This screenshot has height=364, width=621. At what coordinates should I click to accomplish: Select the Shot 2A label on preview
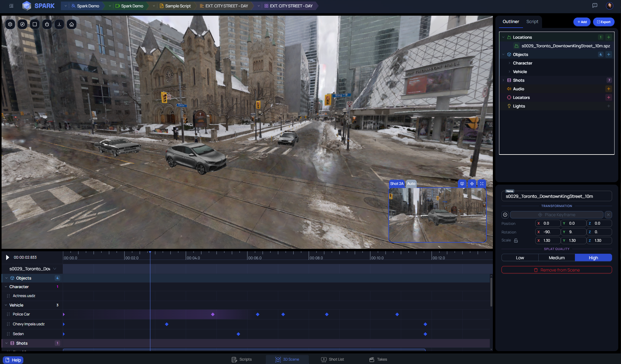tap(397, 184)
